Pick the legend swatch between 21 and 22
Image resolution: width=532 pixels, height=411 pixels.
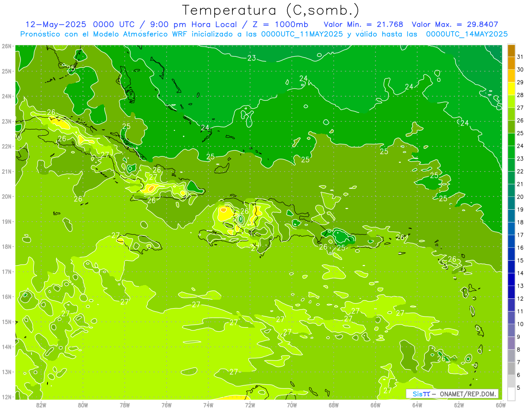[x=511, y=177]
